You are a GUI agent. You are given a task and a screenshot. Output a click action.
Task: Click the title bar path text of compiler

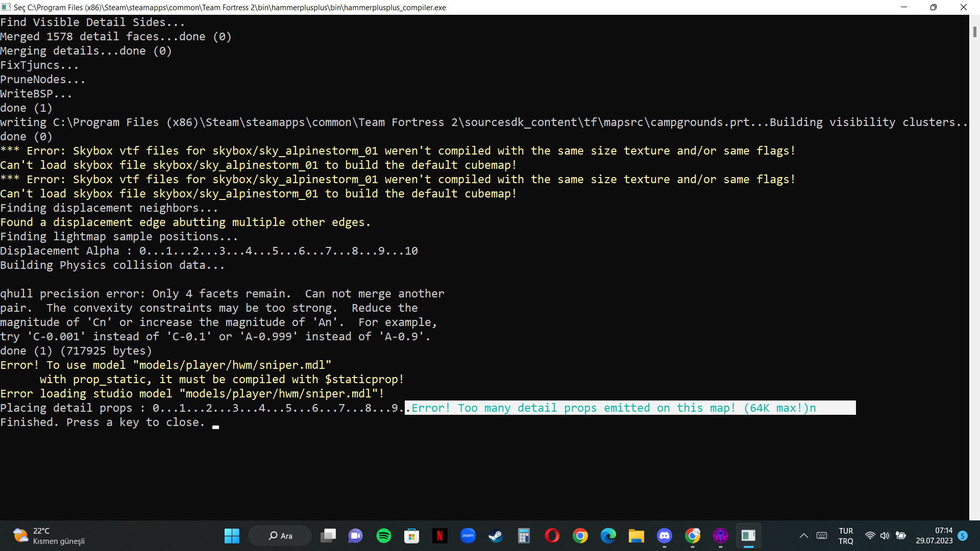[x=230, y=7]
